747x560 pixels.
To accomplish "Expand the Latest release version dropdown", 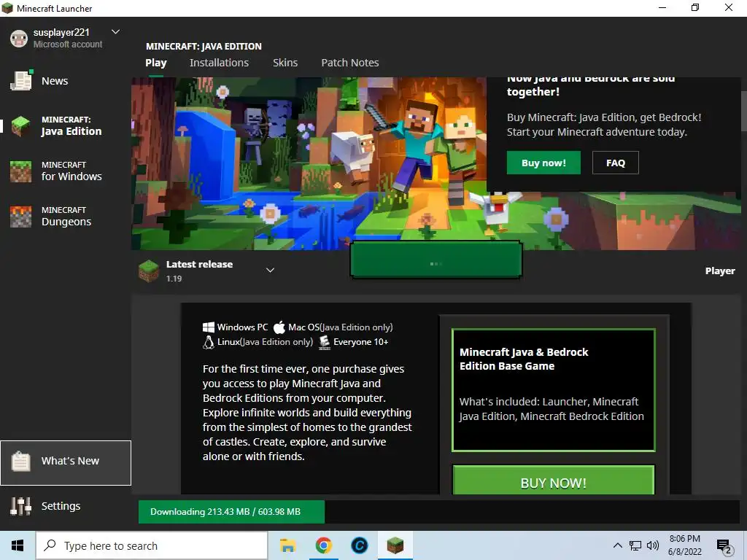I will [x=270, y=271].
